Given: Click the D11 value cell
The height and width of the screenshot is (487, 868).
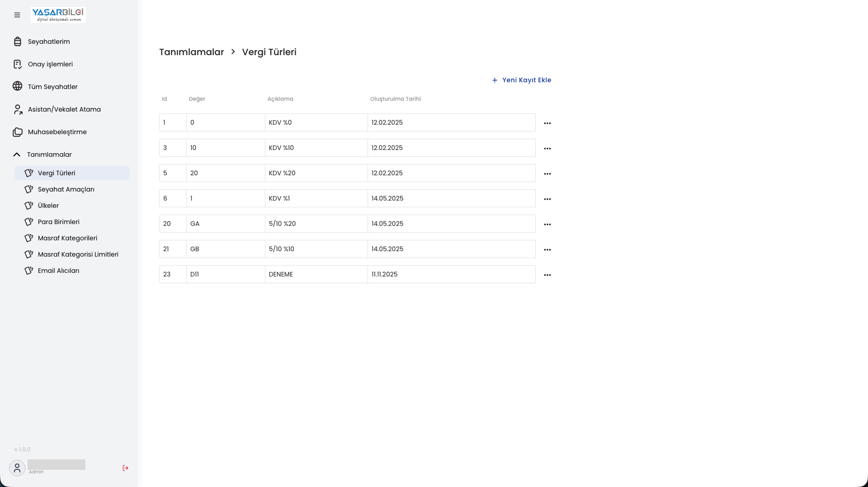Looking at the screenshot, I should 226,274.
